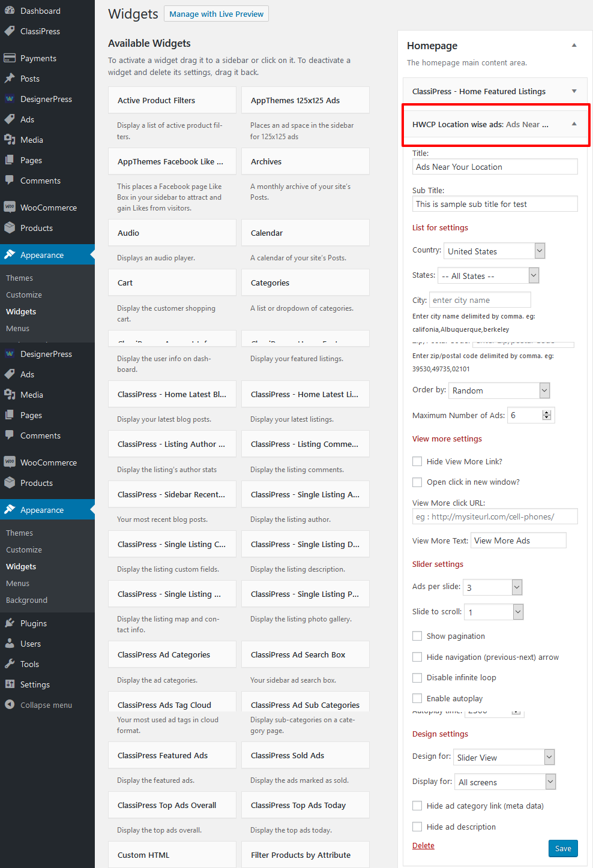Select ClassiPress Featured Ads widget
This screenshot has height=868, width=593.
(172, 755)
